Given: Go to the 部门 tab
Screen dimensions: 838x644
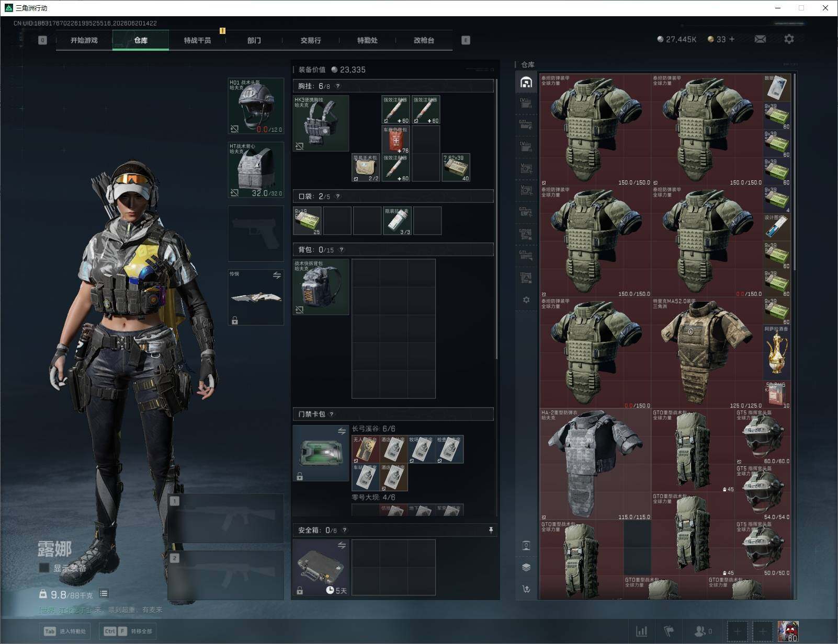Looking at the screenshot, I should click(x=254, y=40).
